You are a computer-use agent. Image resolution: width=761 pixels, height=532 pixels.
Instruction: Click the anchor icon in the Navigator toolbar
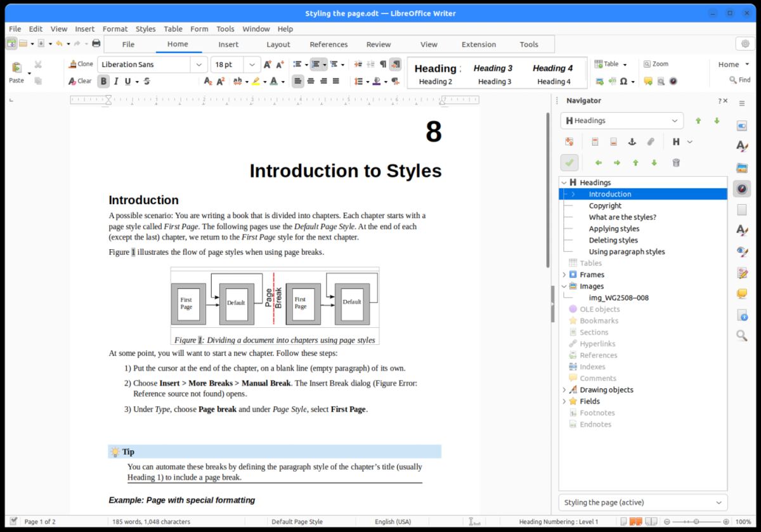(x=632, y=141)
